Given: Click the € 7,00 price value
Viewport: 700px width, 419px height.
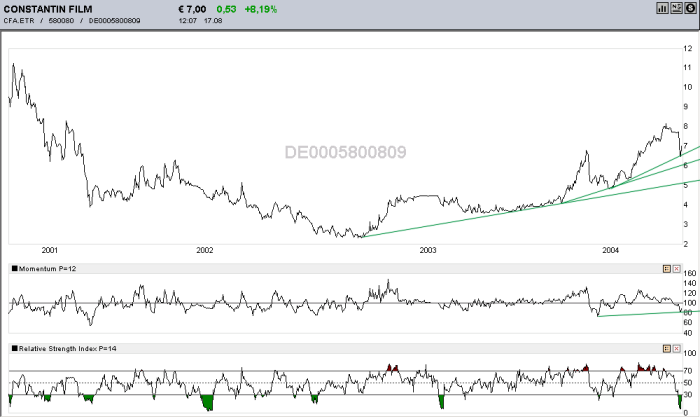Looking at the screenshot, I should click(192, 9).
